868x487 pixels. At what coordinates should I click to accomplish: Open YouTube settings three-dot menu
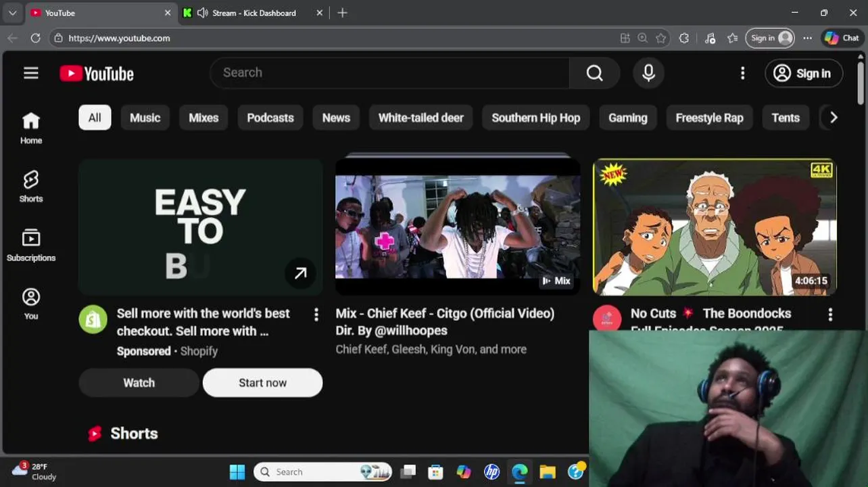coord(742,73)
